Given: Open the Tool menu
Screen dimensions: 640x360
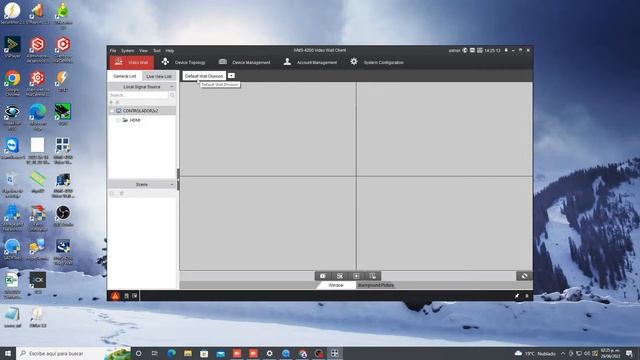Looking at the screenshot, I should point(157,51).
